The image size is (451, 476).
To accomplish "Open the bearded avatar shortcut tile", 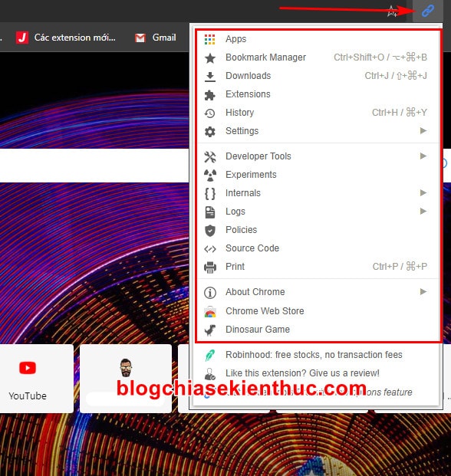I will tap(126, 379).
